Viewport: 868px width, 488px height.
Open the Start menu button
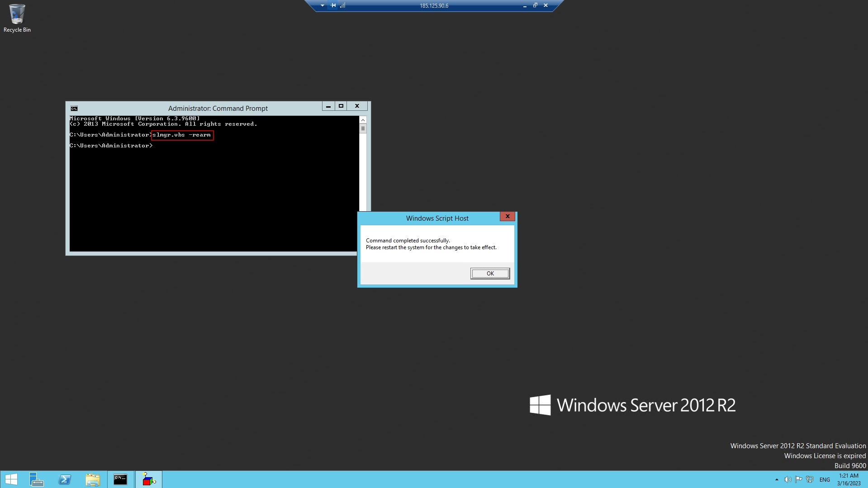(11, 479)
